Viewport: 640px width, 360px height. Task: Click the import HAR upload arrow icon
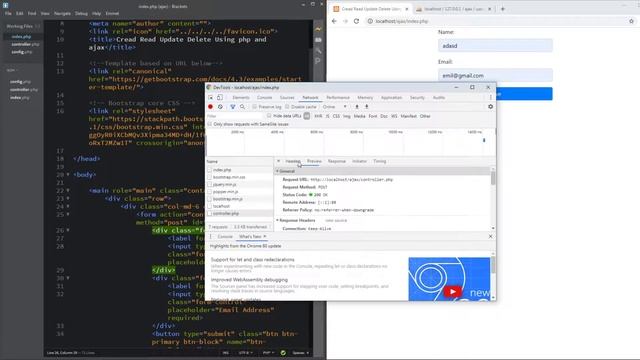tap(357, 107)
